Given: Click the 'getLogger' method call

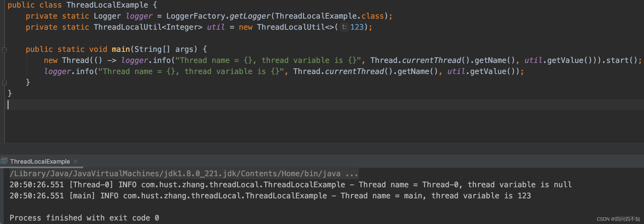Looking at the screenshot, I should (x=250, y=16).
